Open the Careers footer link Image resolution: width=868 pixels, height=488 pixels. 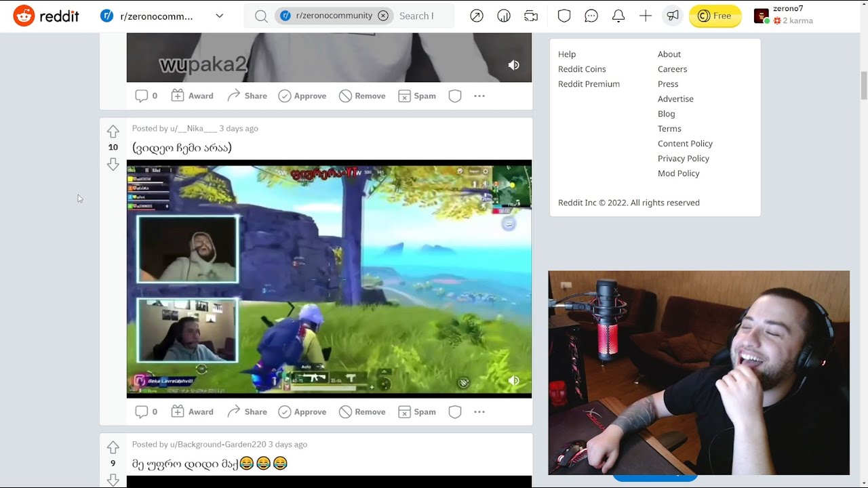(672, 69)
